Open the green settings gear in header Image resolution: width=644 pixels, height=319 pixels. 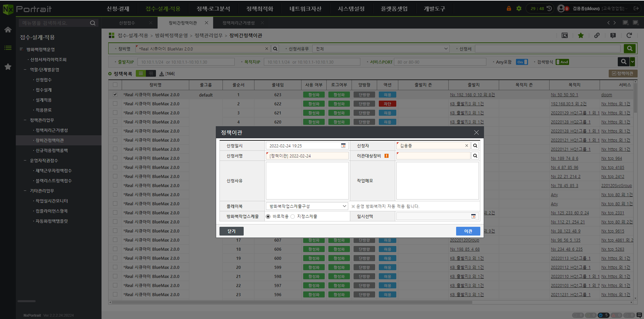[x=519, y=8]
